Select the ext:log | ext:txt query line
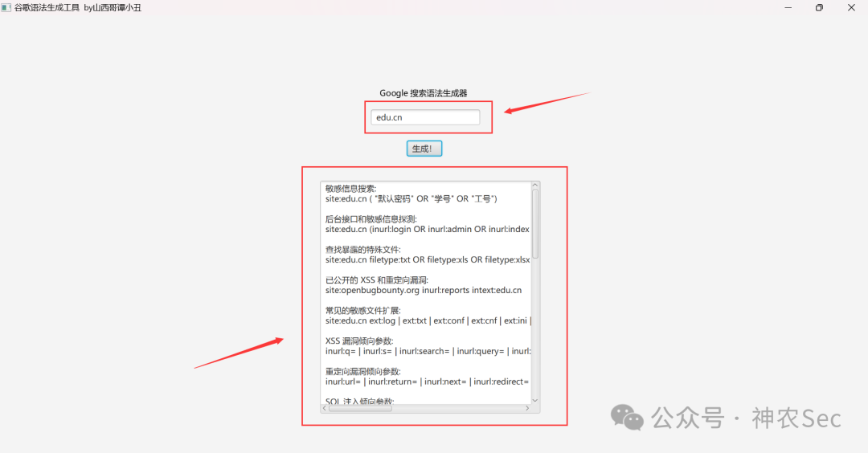The width and height of the screenshot is (868, 453). point(428,320)
